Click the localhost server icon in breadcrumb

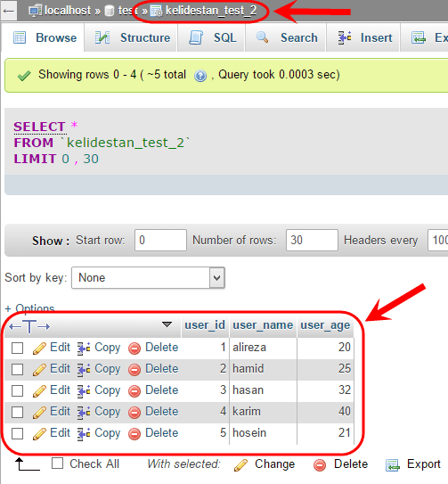[x=35, y=11]
